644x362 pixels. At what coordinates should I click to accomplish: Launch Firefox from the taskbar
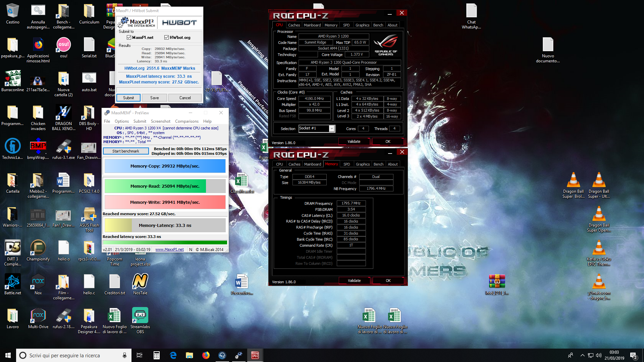pos(206,355)
